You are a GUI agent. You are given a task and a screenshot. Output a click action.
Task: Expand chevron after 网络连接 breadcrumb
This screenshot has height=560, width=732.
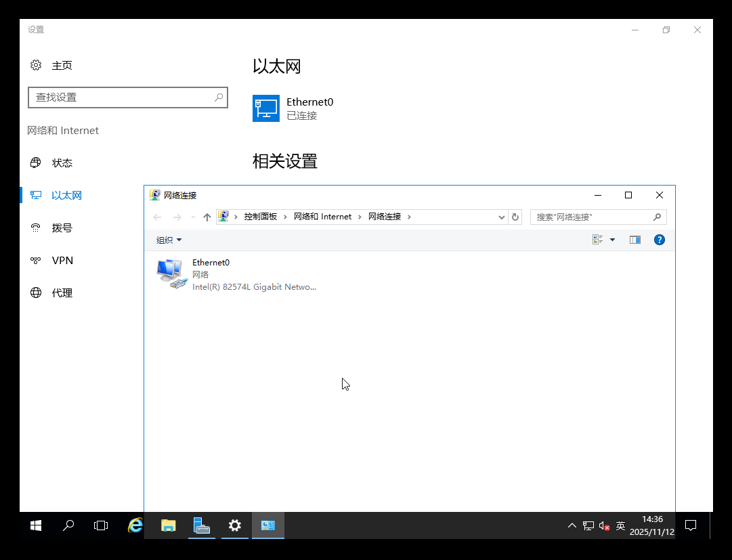(x=409, y=217)
